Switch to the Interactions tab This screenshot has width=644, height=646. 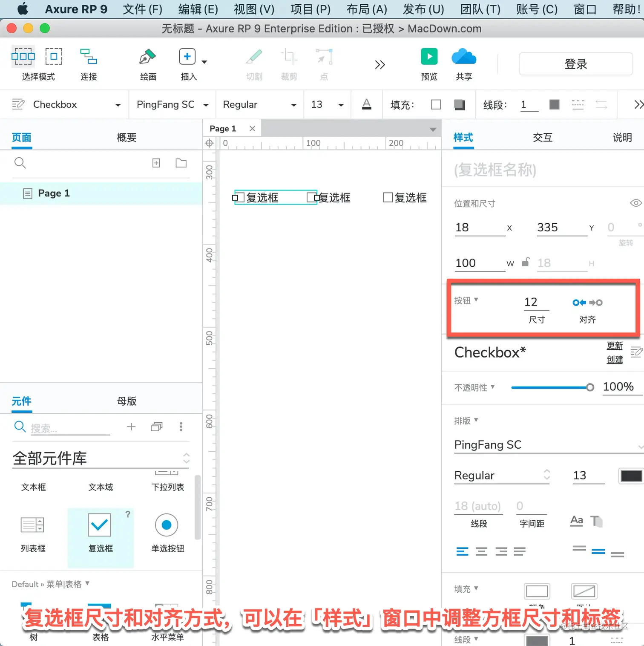click(543, 138)
